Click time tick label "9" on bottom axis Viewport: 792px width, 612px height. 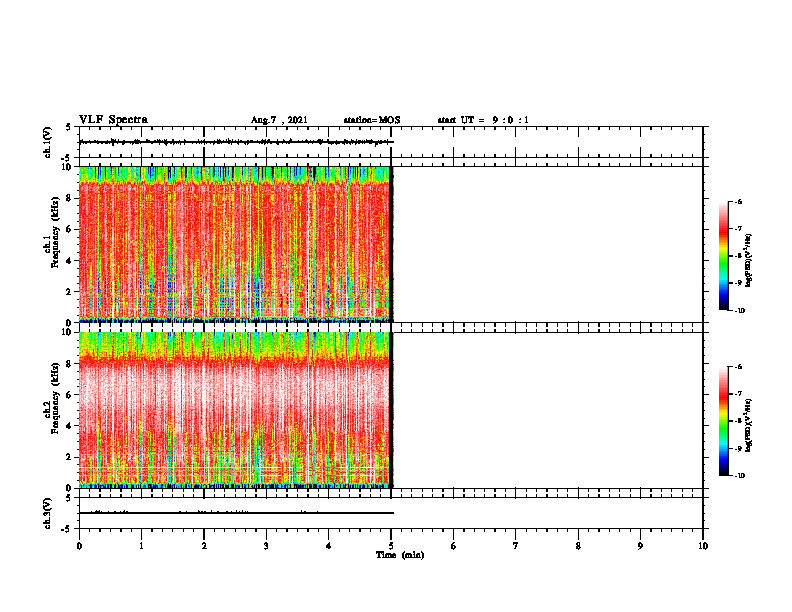[640, 546]
